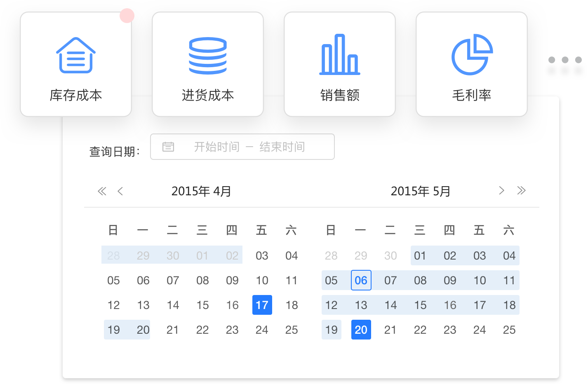Open the 销售额 bar chart icon
Screen dimensions: 588x384
340,54
